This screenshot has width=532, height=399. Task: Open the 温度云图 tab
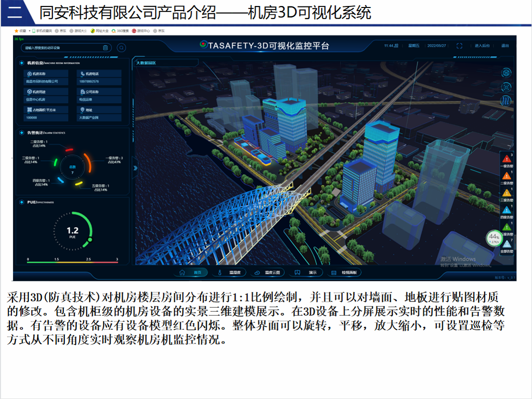[x=267, y=273]
